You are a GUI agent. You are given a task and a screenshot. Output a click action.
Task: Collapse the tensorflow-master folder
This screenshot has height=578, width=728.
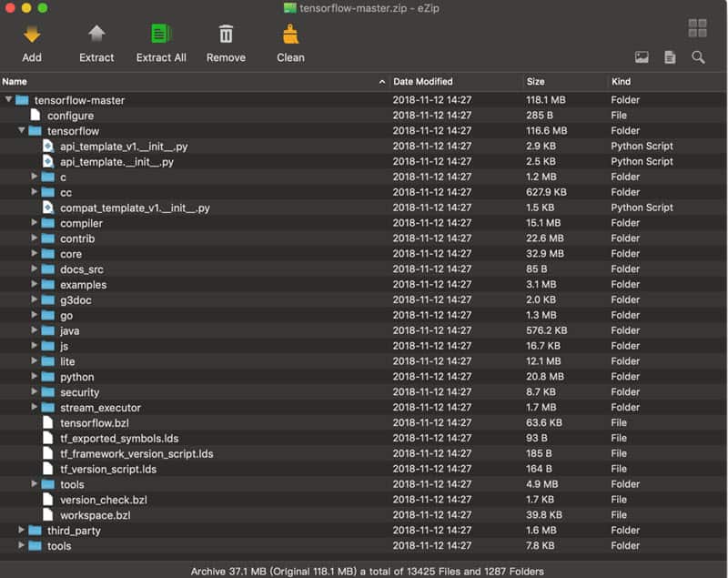coord(9,100)
